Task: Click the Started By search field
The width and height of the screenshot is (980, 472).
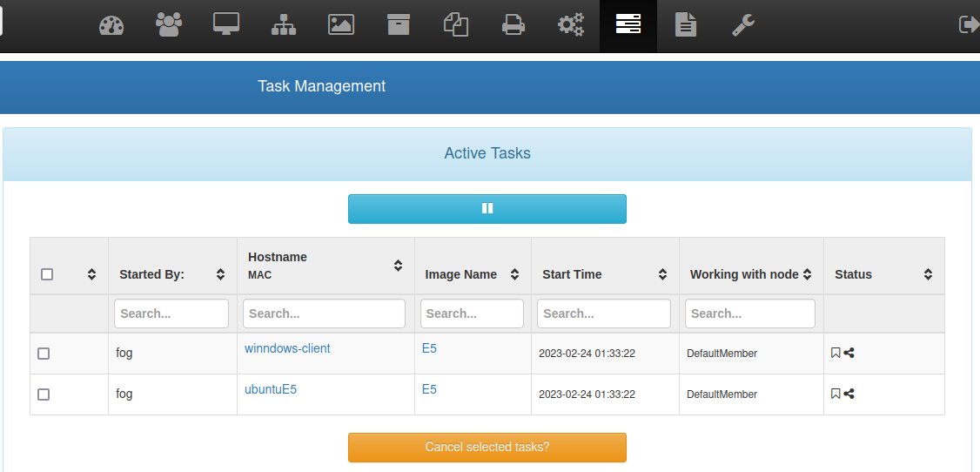Action: [x=171, y=314]
